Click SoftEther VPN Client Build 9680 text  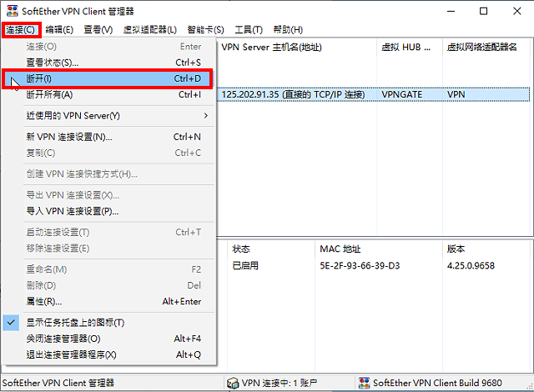[437, 383]
